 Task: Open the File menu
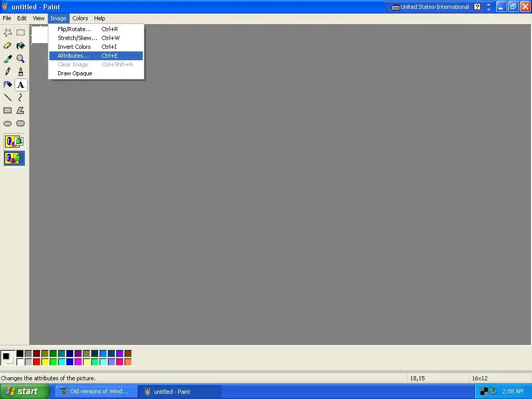[7, 18]
